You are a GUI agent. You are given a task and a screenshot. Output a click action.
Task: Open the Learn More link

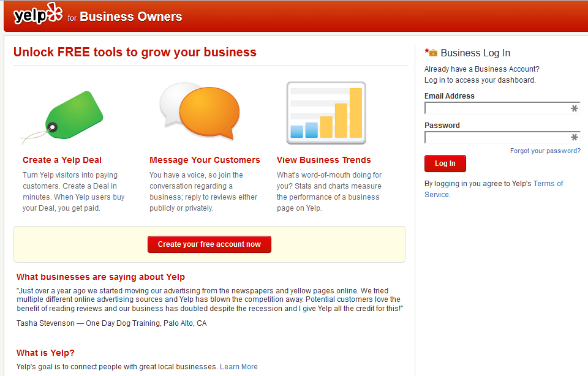pos(239,367)
